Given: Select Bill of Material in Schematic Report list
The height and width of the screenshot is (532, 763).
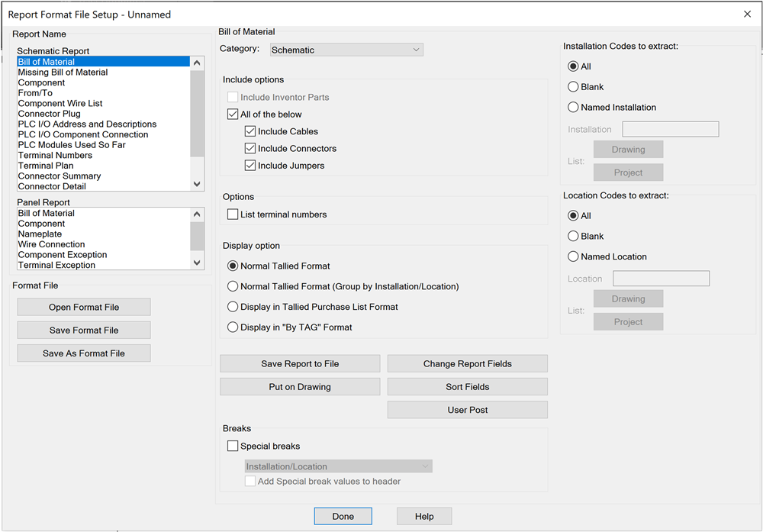Looking at the screenshot, I should pyautogui.click(x=103, y=61).
